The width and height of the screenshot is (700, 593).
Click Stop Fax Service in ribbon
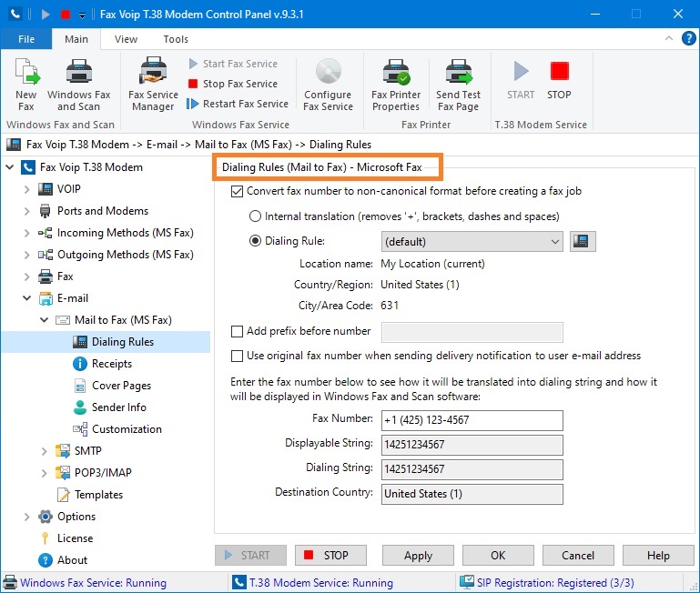233,84
